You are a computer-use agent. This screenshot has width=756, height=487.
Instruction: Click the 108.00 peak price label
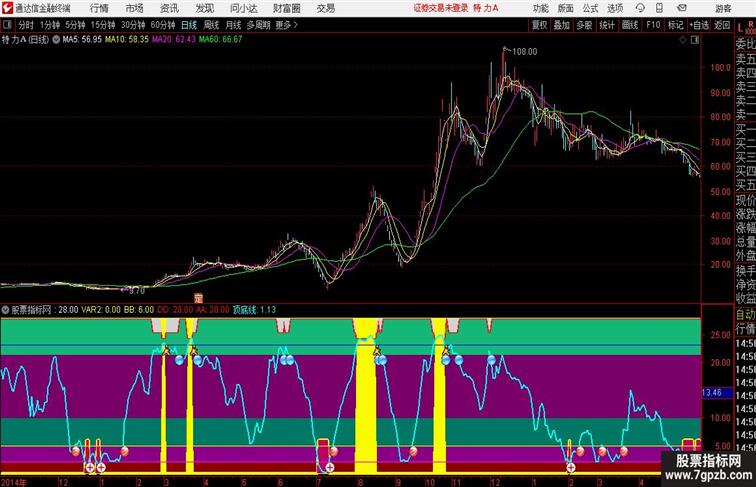[x=525, y=52]
